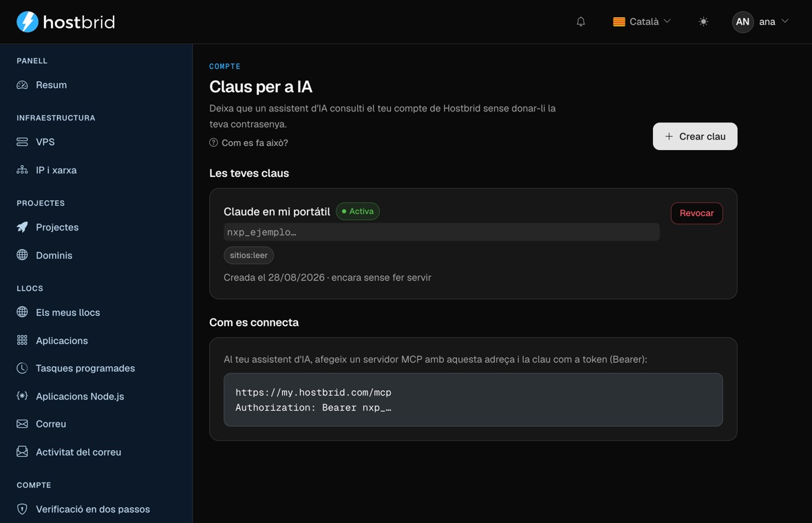Click the Dominis globe icon
This screenshot has height=523, width=812.
pos(22,255)
